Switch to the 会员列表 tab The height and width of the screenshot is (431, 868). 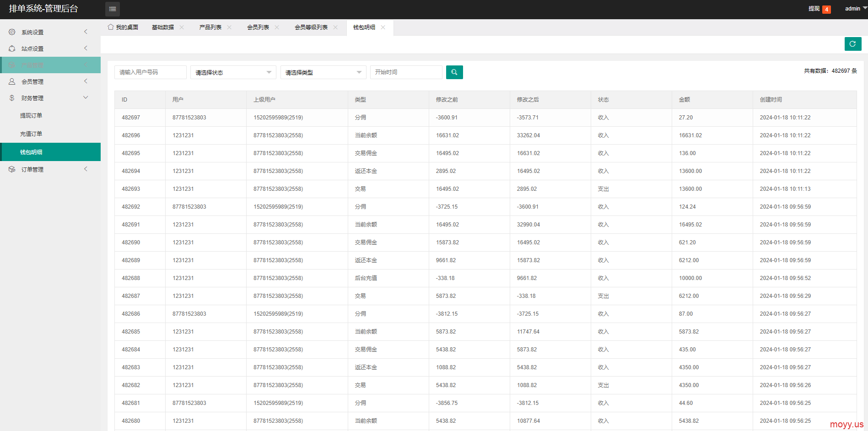258,27
